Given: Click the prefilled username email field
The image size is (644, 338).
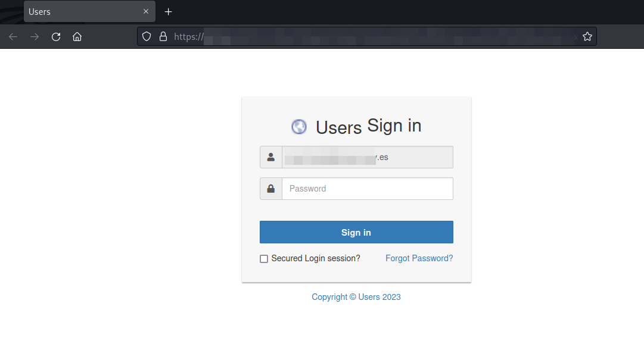Looking at the screenshot, I should point(367,158).
